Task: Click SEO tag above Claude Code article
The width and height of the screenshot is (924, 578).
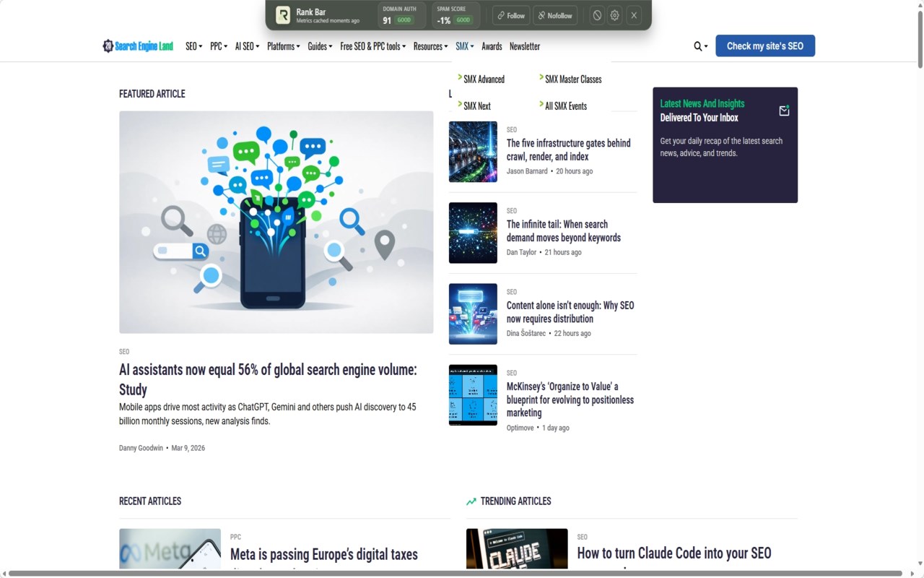Action: pos(583,538)
